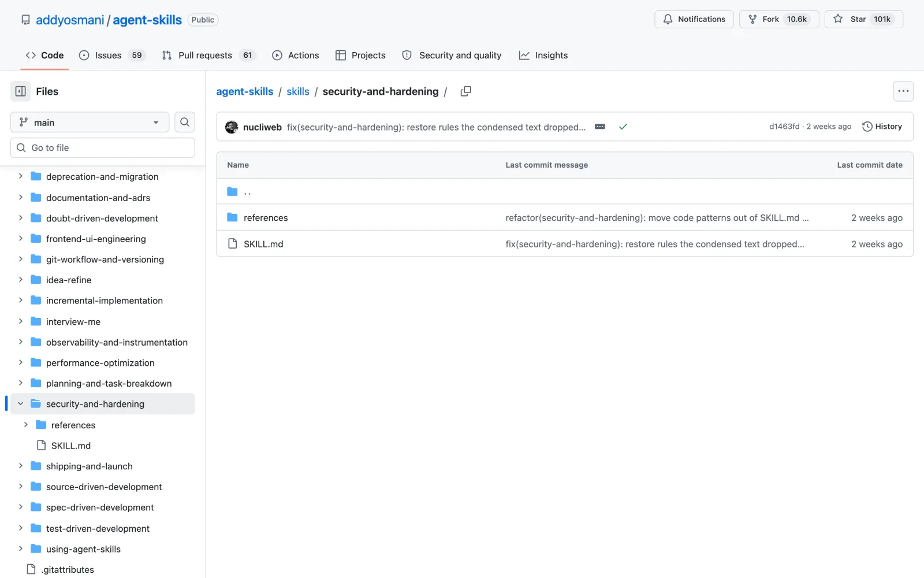
Task: Collapse the security-and-hardening folder chevron
Action: tap(21, 404)
